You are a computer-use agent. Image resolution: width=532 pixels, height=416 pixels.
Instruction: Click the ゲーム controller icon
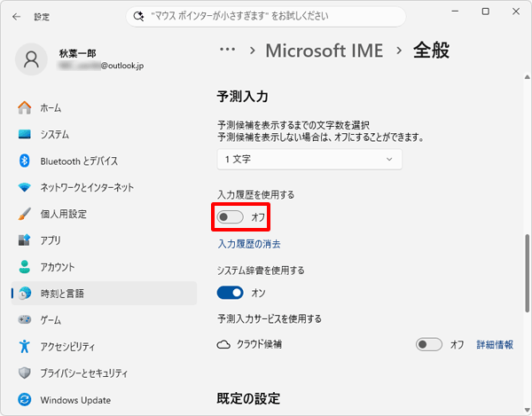pyautogui.click(x=25, y=319)
